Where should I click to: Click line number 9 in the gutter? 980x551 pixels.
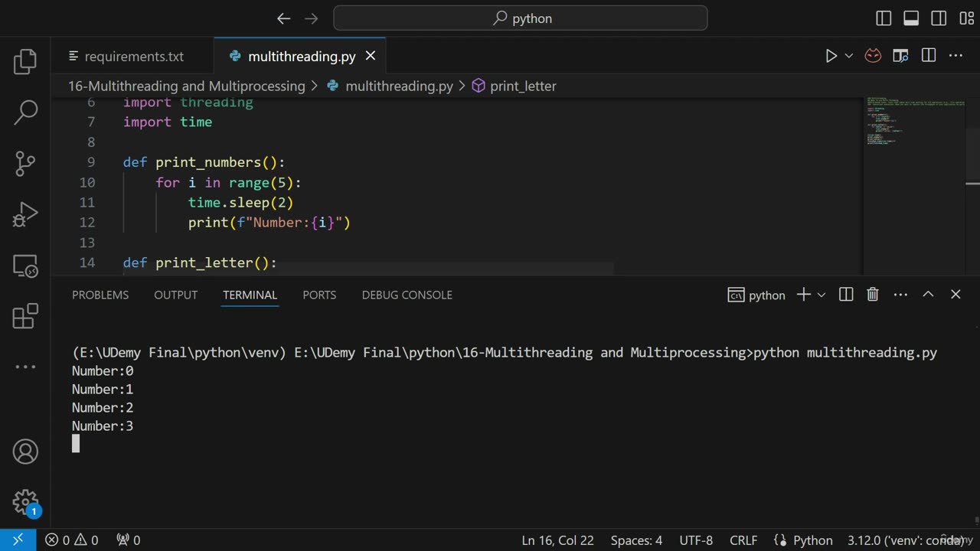pyautogui.click(x=91, y=162)
